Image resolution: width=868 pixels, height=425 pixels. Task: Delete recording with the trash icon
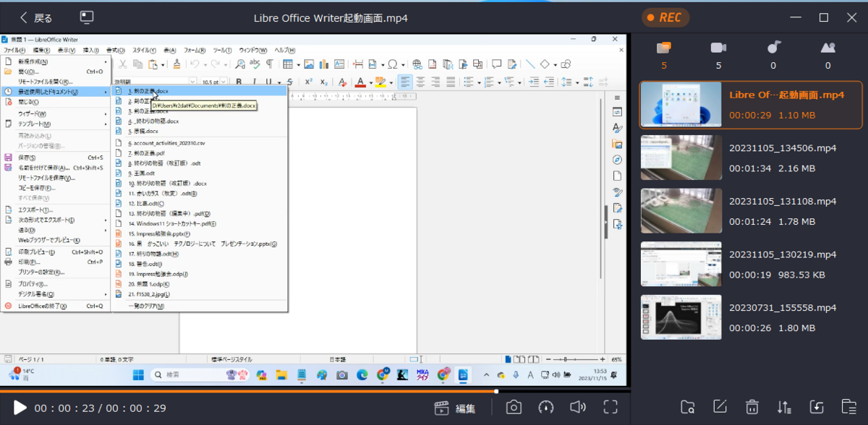tap(752, 407)
